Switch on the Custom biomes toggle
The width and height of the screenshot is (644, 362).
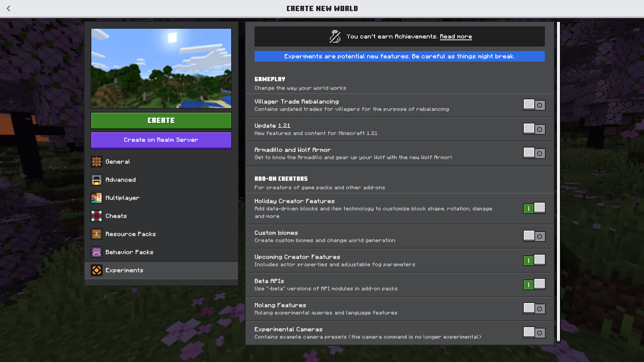coord(534,236)
